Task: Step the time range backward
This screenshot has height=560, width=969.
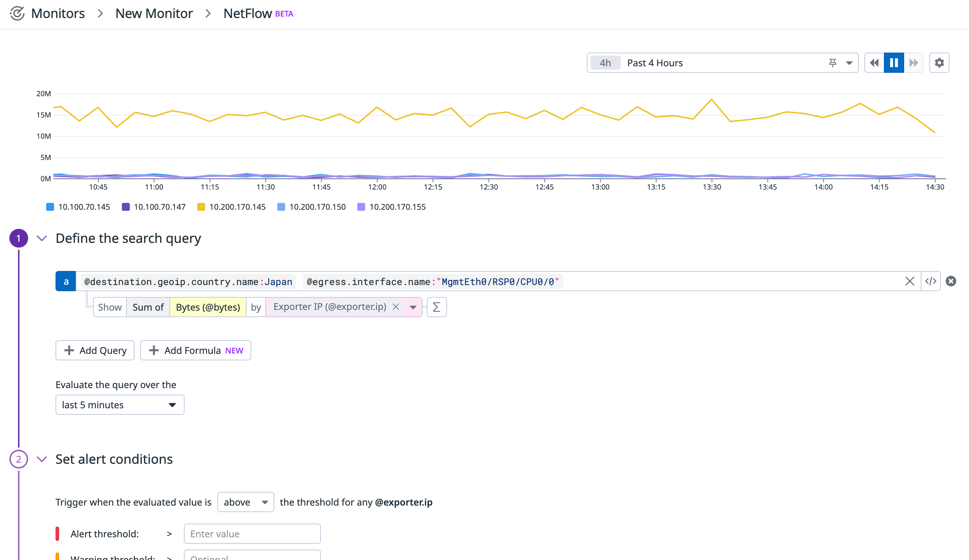Action: click(874, 62)
